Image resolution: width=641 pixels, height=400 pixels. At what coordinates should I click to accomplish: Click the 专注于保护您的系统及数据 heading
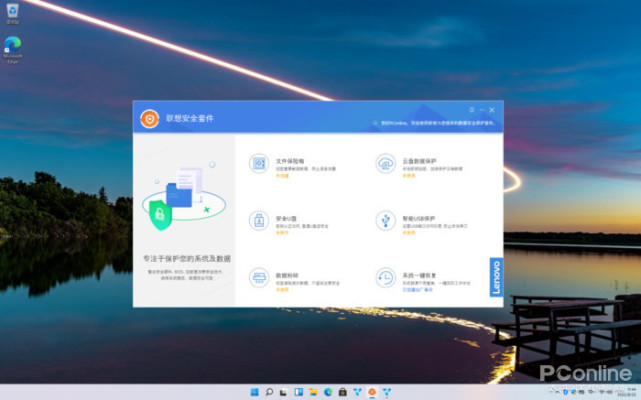click(x=187, y=258)
